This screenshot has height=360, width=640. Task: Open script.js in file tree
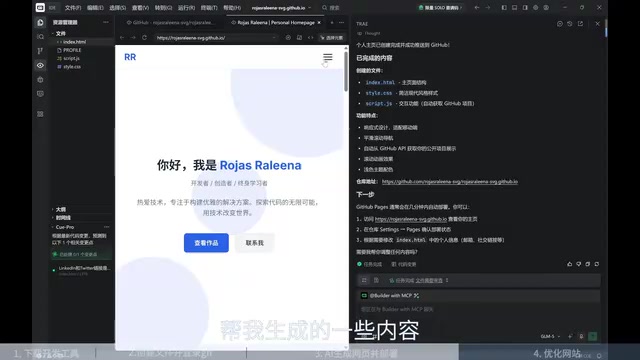[71, 58]
